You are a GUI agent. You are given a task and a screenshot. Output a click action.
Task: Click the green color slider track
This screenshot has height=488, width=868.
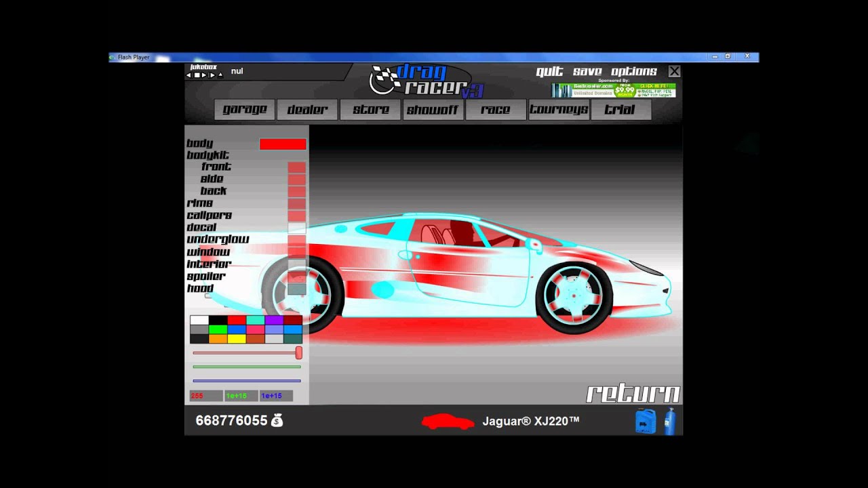[247, 367]
